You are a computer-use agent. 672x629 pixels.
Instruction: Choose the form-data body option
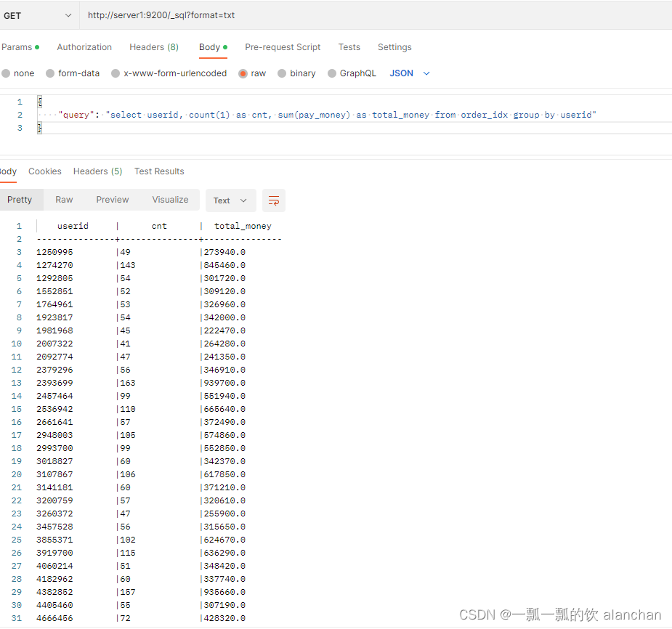click(49, 73)
